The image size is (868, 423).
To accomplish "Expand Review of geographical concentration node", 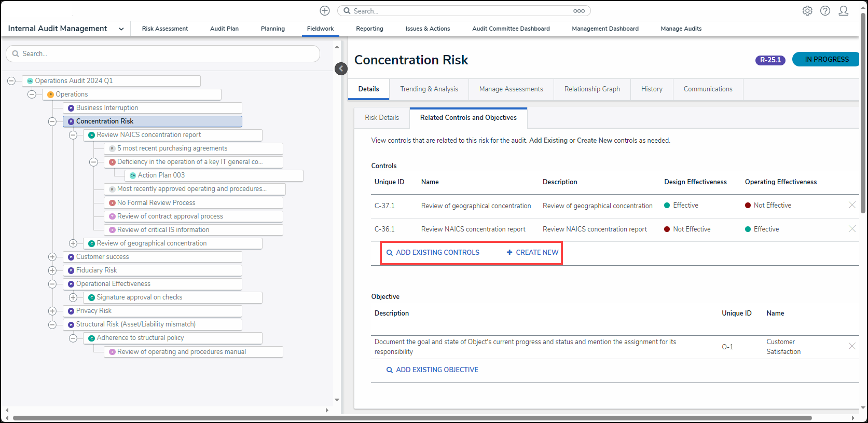I will pyautogui.click(x=73, y=243).
